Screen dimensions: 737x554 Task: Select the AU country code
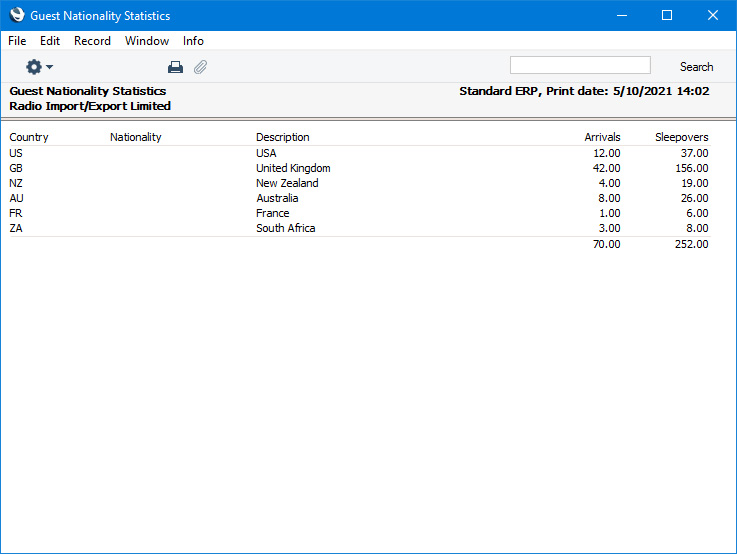point(16,198)
